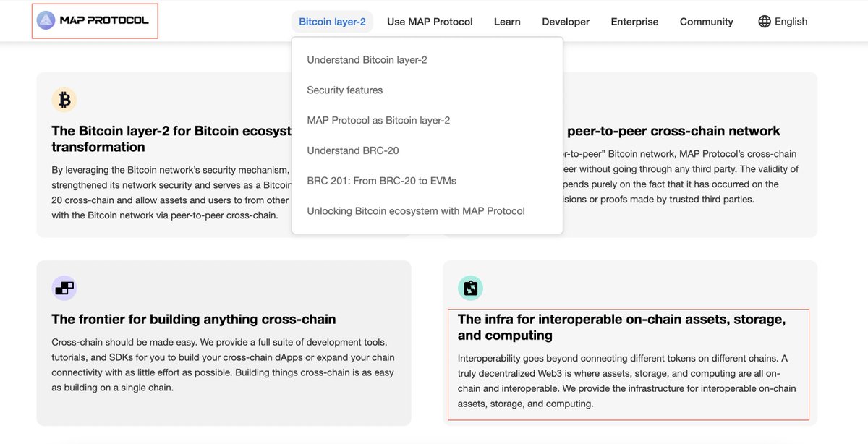
Task: Select Understand BRC-20 menu entry
Action: pyautogui.click(x=353, y=150)
